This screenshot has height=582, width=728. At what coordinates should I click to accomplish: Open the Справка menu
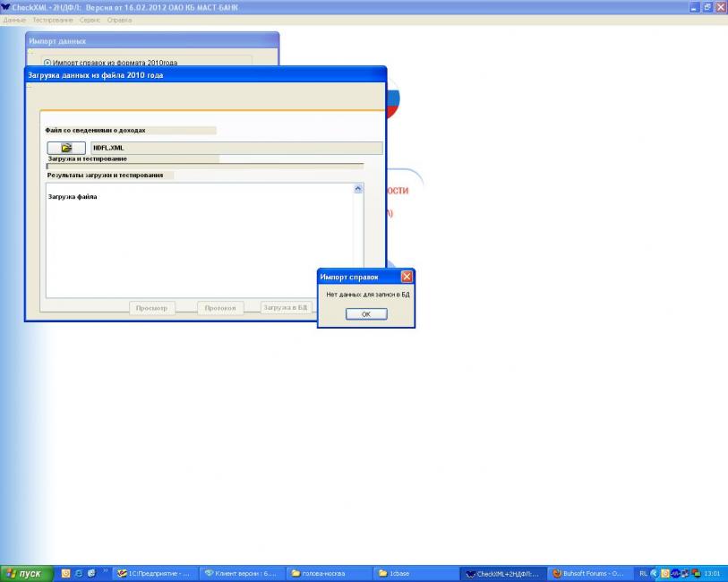click(x=119, y=20)
